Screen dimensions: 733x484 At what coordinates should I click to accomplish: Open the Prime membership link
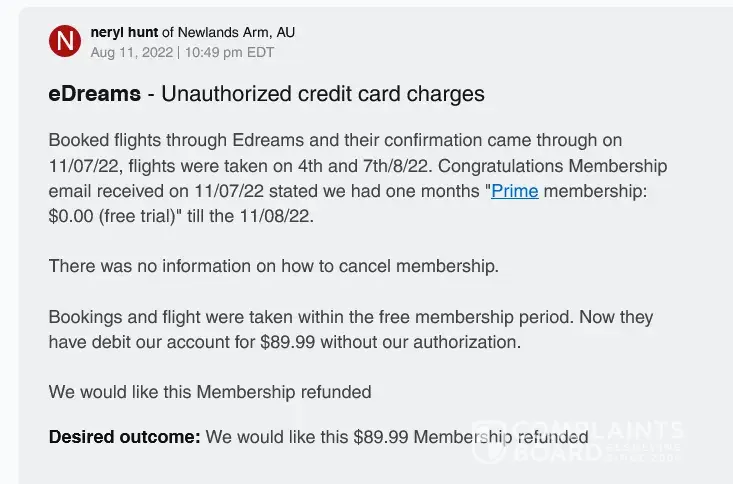click(514, 191)
